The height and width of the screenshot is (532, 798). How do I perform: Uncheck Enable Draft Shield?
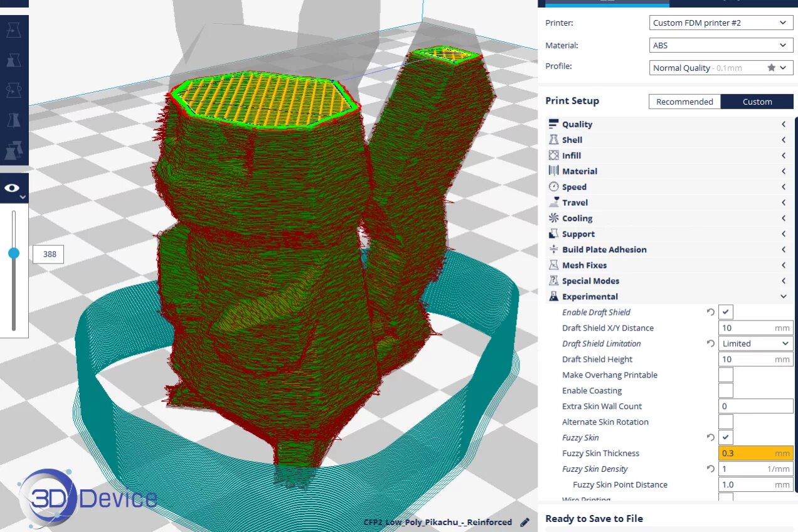(x=726, y=312)
